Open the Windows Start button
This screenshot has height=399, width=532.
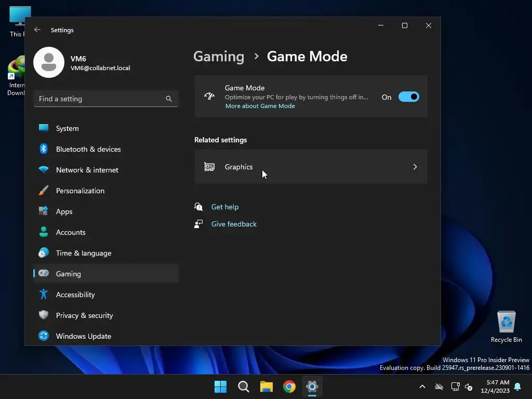click(220, 387)
